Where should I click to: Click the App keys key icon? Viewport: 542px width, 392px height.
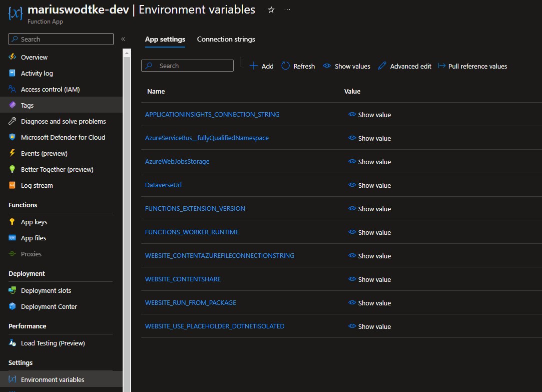[12, 222]
